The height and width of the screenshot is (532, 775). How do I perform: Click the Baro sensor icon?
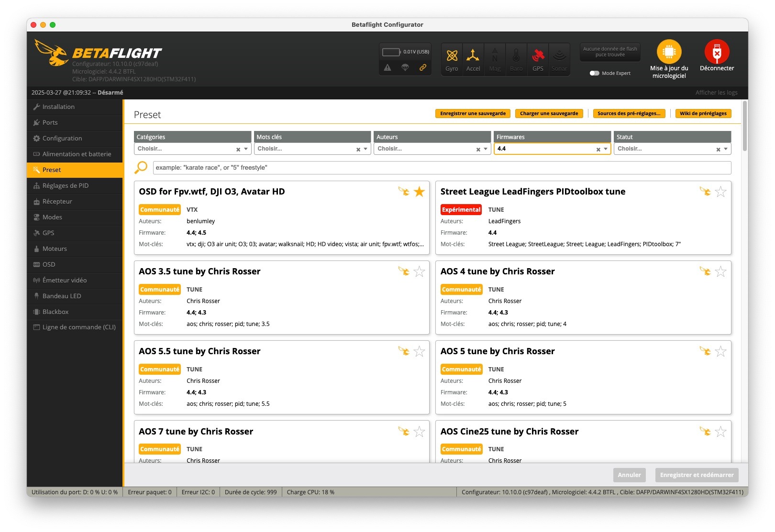pyautogui.click(x=516, y=59)
